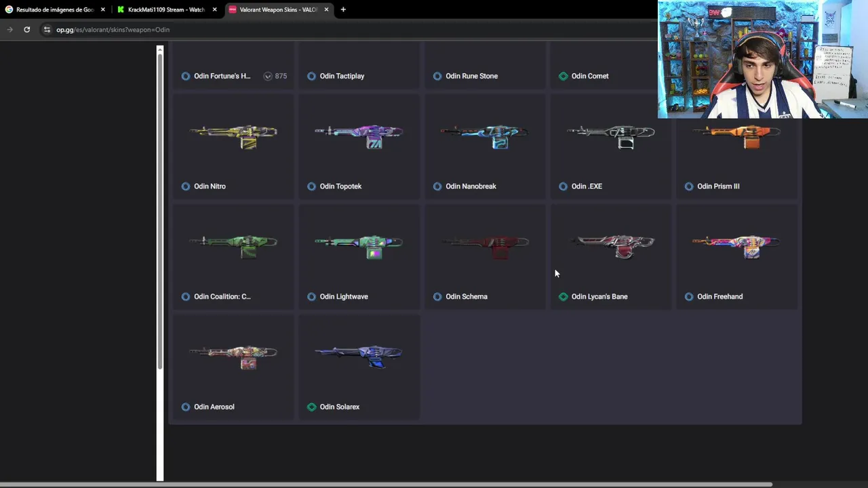Click the Odin Prism III label
Screen dimensions: 868x488
(718, 186)
